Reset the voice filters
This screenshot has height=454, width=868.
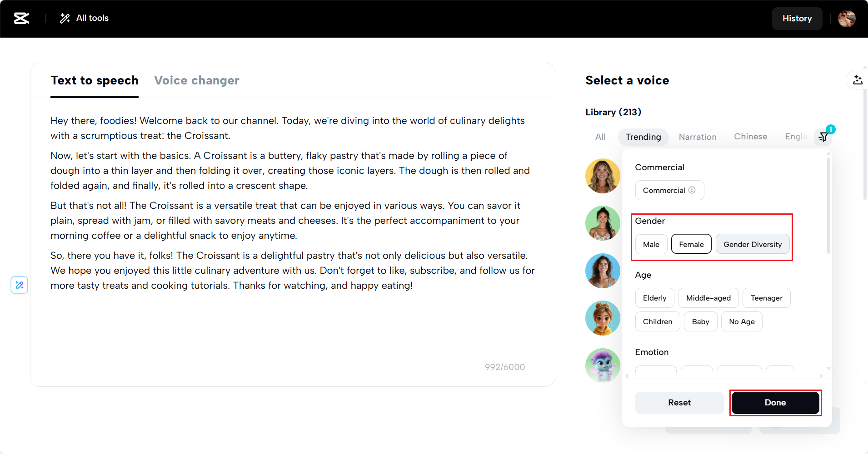(x=679, y=403)
